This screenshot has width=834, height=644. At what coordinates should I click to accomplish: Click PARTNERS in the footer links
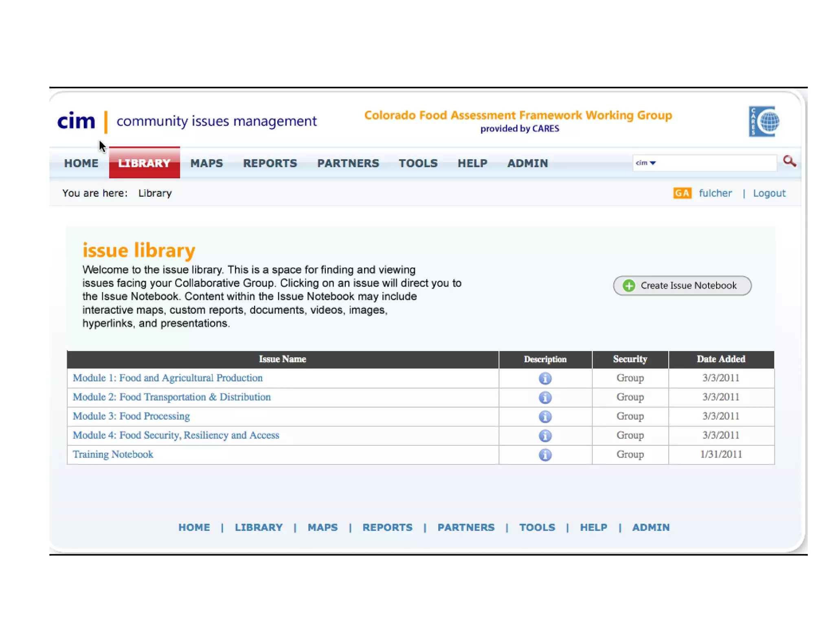click(465, 527)
